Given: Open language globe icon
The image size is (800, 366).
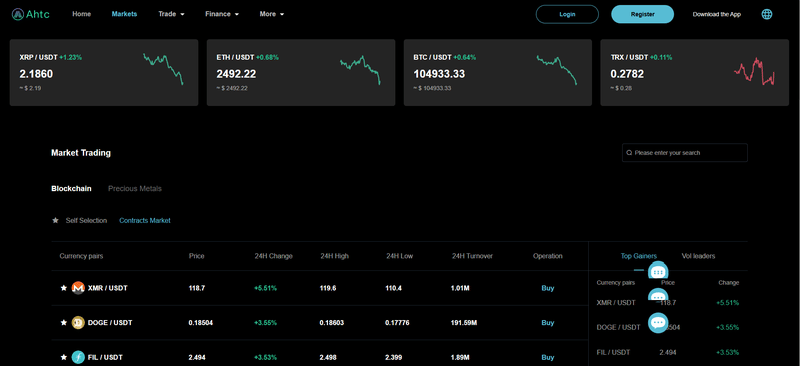Looking at the screenshot, I should [x=766, y=14].
